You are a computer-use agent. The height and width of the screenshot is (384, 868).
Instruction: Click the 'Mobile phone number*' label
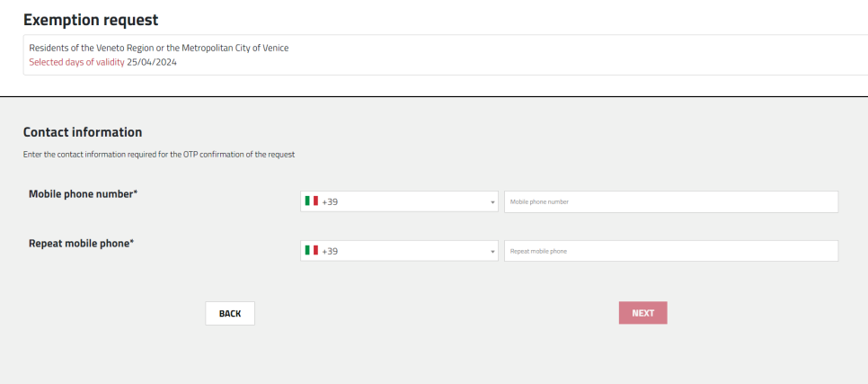click(83, 194)
